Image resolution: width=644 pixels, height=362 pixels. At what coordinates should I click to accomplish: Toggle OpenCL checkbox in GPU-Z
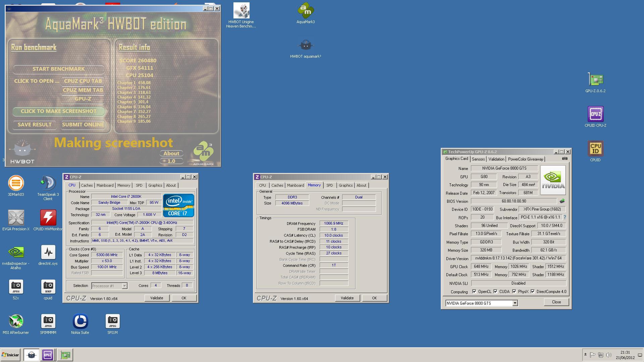(474, 292)
